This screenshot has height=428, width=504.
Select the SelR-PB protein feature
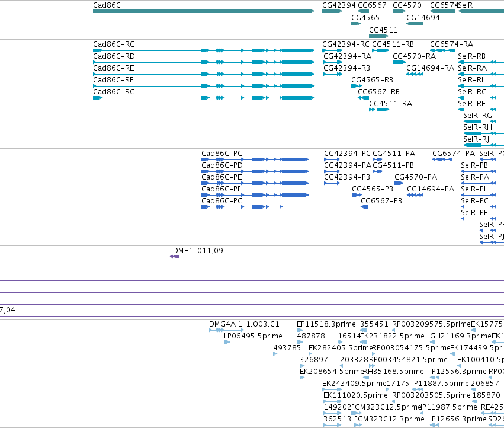(x=479, y=171)
